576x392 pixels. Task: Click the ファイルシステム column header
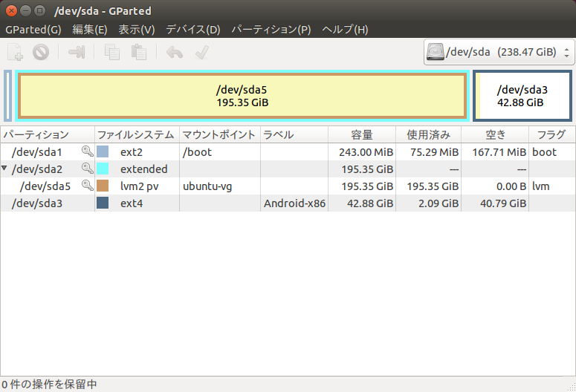click(137, 134)
